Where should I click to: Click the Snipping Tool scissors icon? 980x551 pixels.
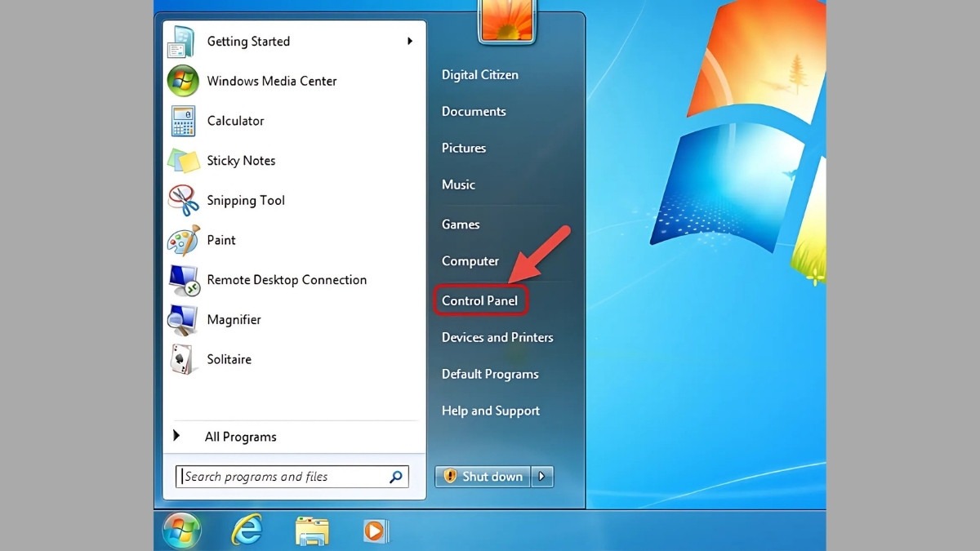tap(183, 200)
